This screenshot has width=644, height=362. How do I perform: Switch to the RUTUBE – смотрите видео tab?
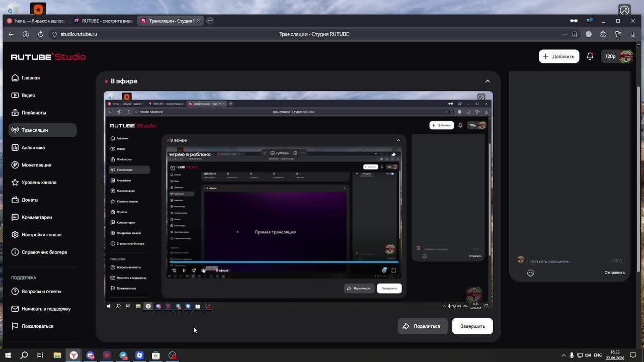coord(103,21)
